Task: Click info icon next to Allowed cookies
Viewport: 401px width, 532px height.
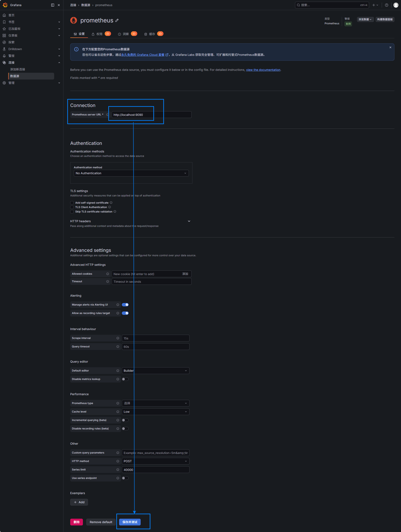Action: (x=107, y=274)
